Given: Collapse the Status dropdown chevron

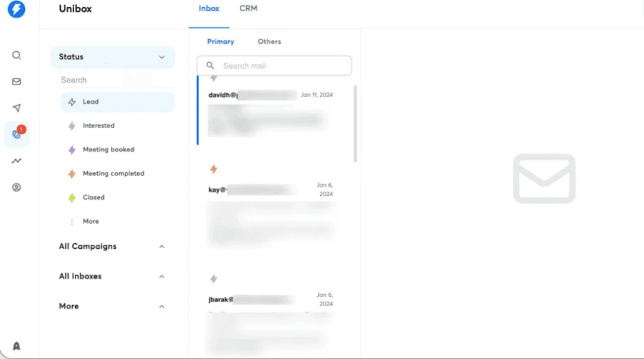Looking at the screenshot, I should tap(162, 57).
